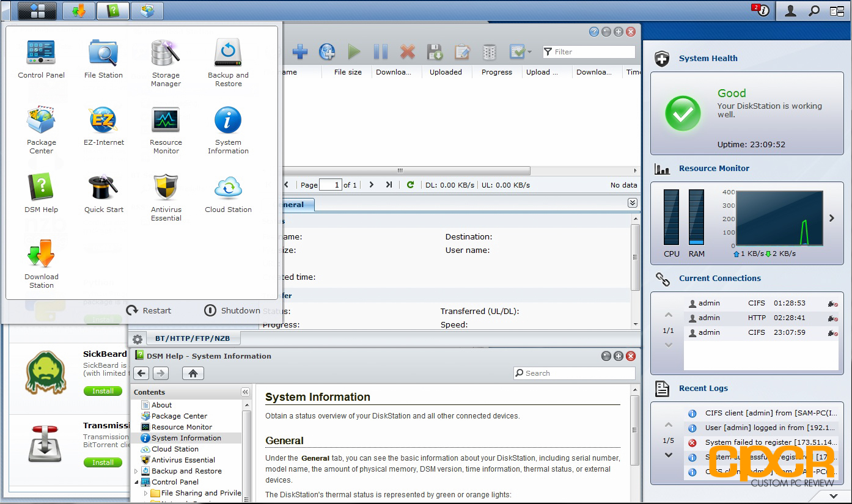Show next page of Recent Logs

coord(669,455)
